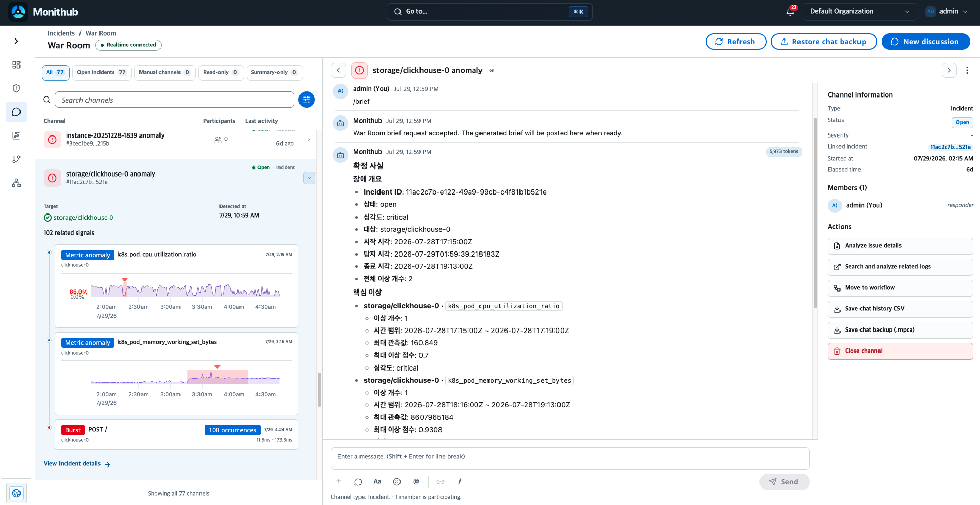Collapse the storage/clickhouse-0 channel details
The height and width of the screenshot is (505, 980).
[x=309, y=178]
